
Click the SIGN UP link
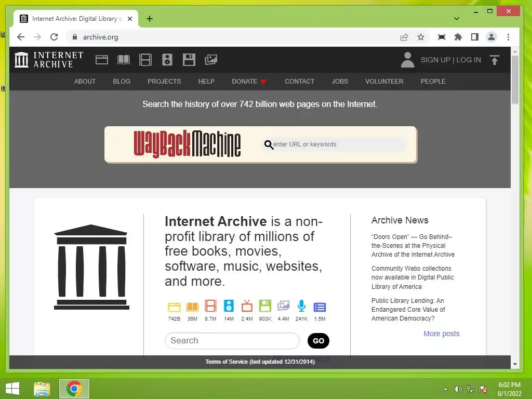click(x=435, y=60)
